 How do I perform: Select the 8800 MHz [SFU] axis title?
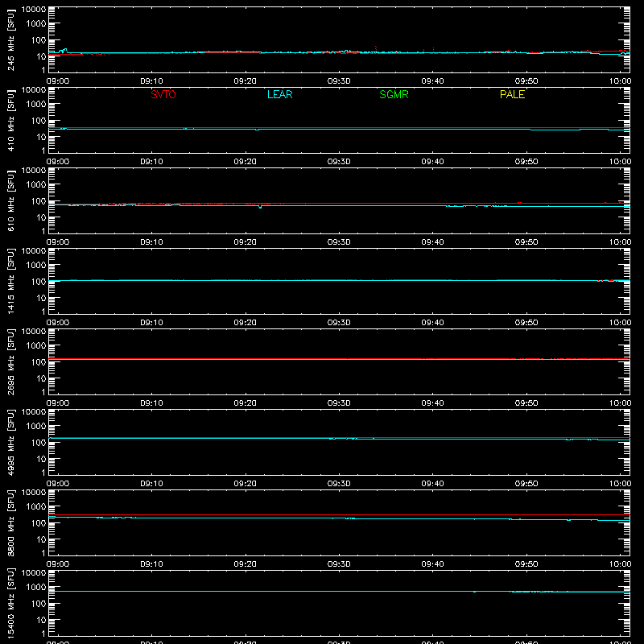11,522
